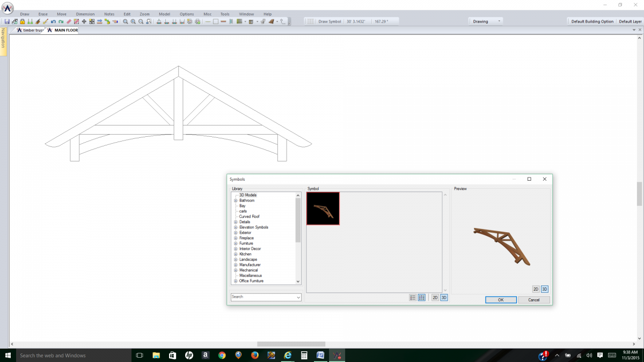The width and height of the screenshot is (644, 362).
Task: Switch the Symbol panel to list view
Action: click(x=413, y=297)
